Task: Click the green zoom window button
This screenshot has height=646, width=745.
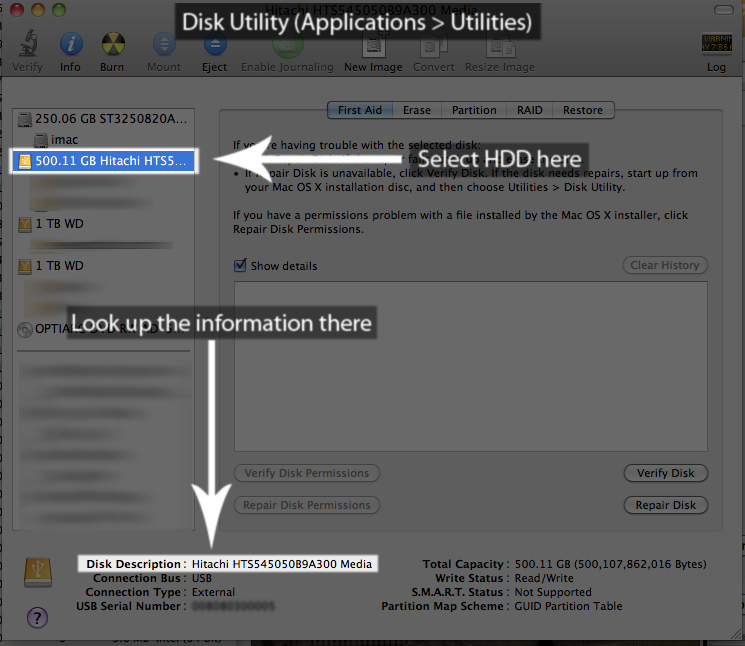Action: (59, 10)
